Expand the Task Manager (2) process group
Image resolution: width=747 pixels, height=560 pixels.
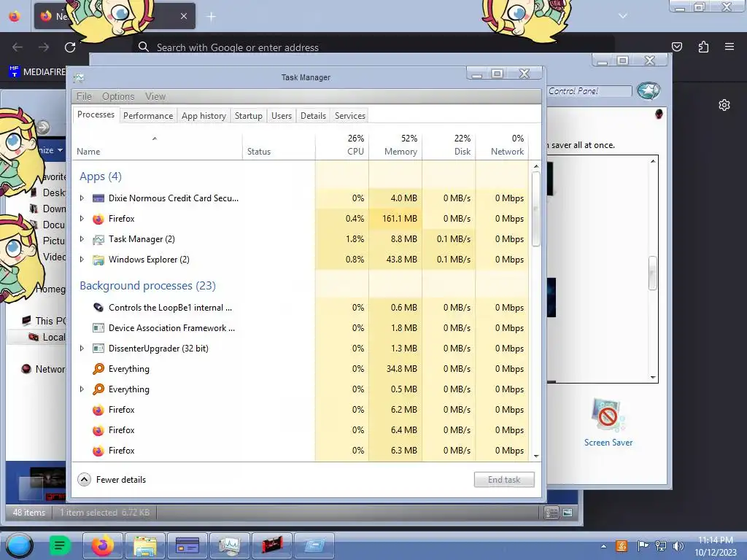tap(82, 239)
